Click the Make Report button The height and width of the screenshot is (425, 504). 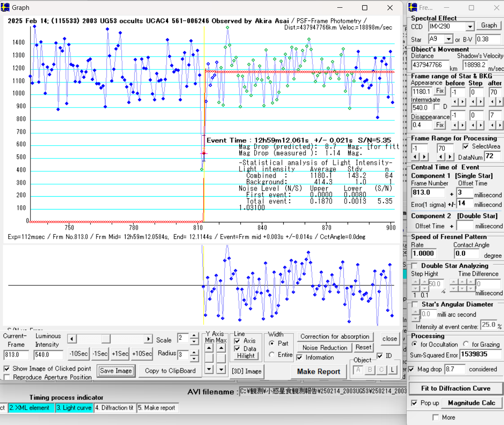coord(318,371)
